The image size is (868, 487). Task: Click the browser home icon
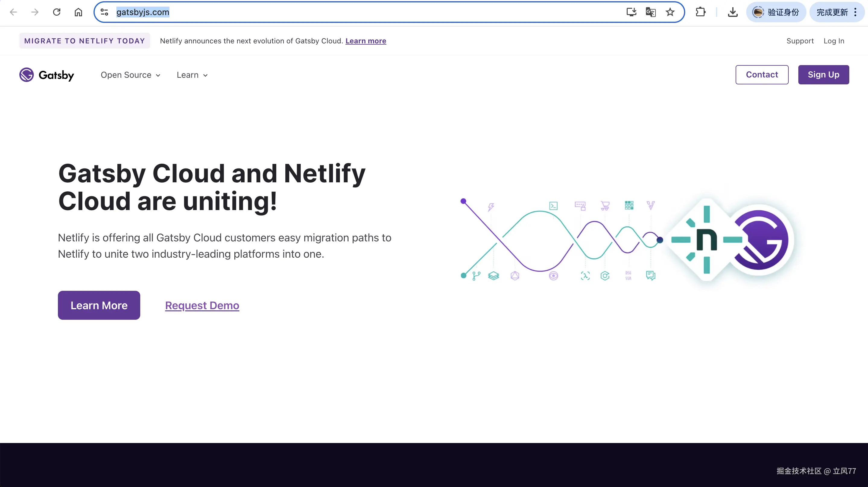78,12
